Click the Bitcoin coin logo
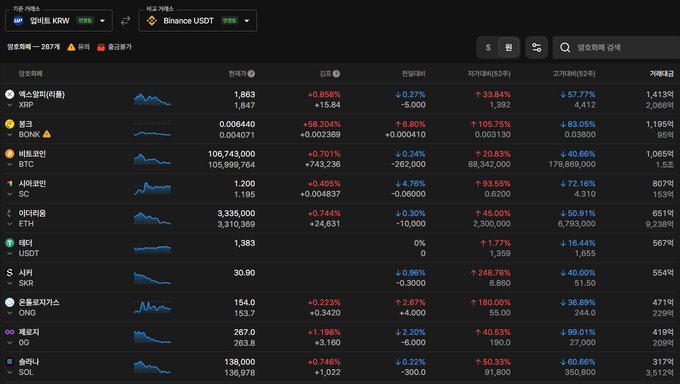Viewport: 680px width, 384px height. (x=10, y=154)
